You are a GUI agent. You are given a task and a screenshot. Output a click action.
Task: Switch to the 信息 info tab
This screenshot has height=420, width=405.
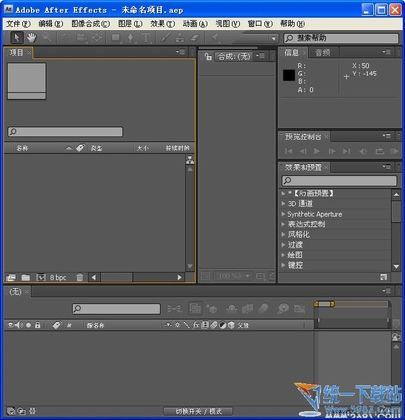[x=291, y=52]
